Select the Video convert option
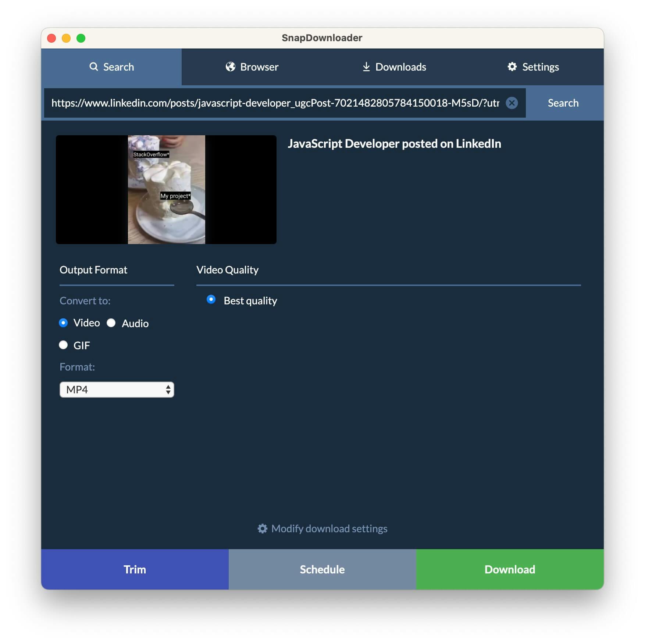 click(63, 323)
